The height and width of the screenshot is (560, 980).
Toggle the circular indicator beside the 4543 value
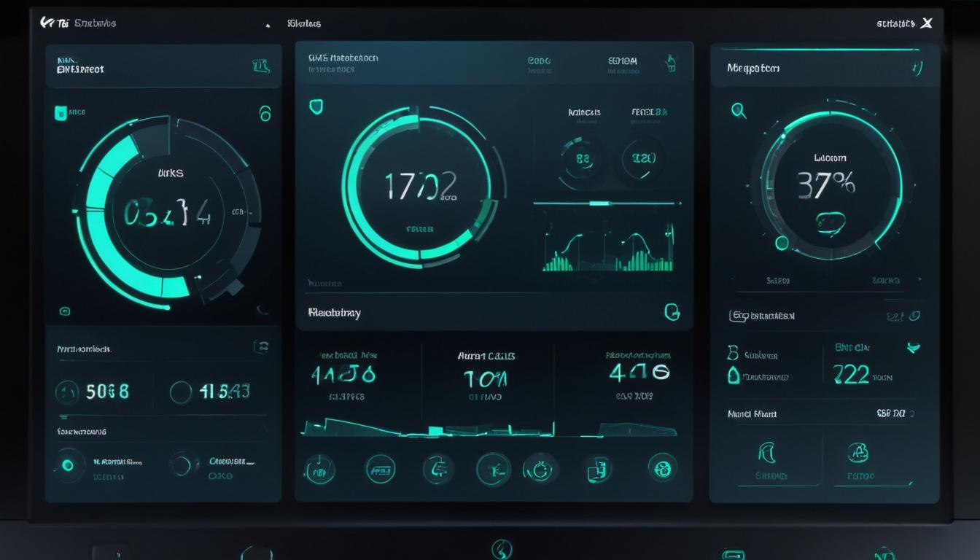179,392
